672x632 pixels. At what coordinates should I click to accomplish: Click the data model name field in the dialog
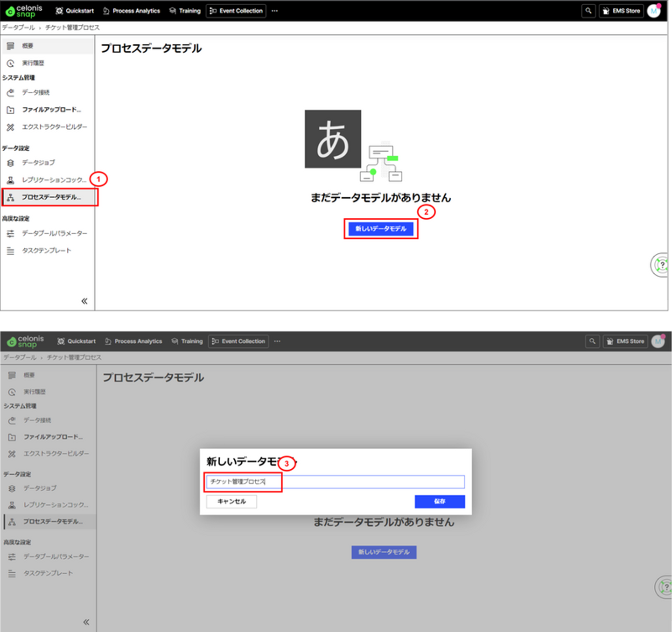point(336,482)
